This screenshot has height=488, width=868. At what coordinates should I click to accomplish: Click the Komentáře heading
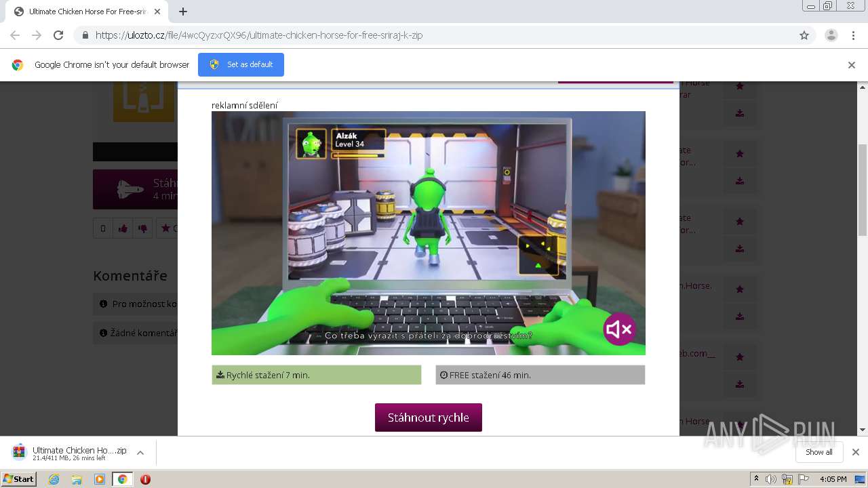(130, 276)
